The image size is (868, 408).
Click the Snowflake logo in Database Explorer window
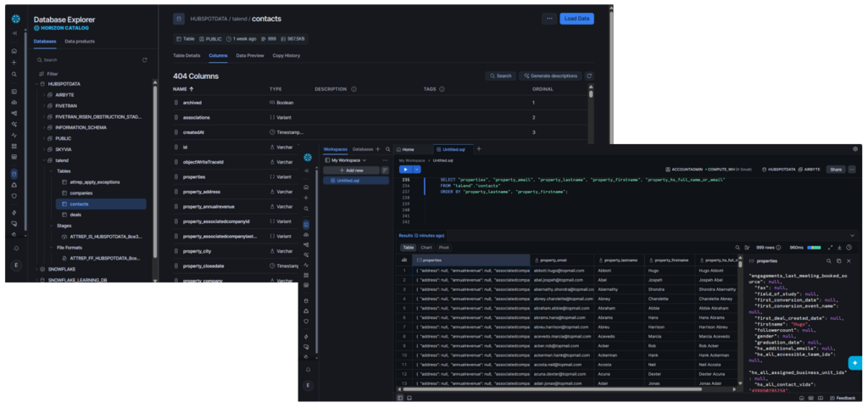point(15,20)
